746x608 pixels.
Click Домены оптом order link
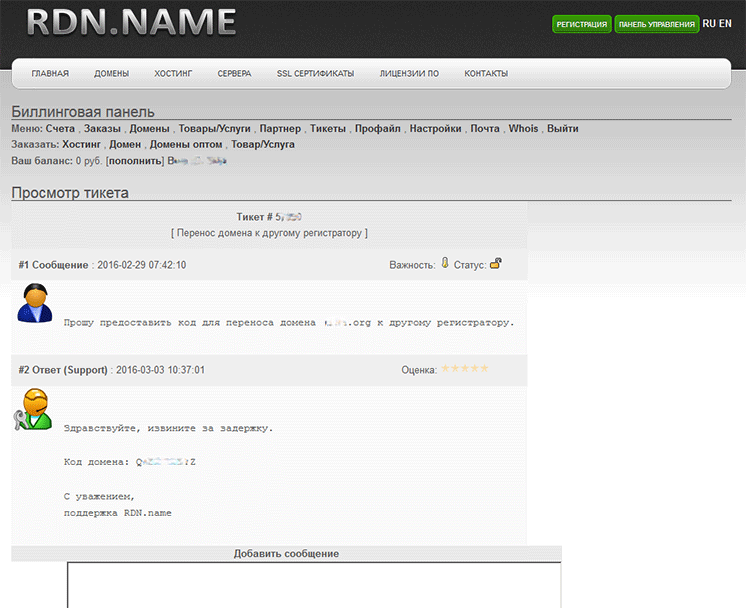pyautogui.click(x=186, y=144)
